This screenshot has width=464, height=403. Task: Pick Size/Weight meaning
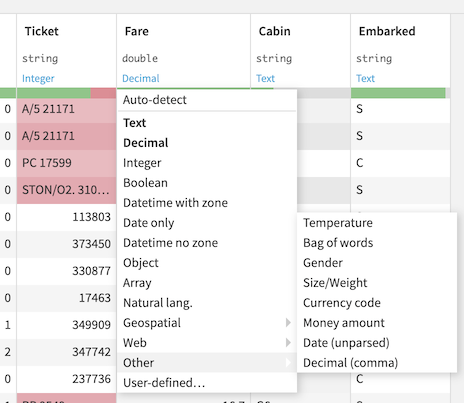(377, 283)
